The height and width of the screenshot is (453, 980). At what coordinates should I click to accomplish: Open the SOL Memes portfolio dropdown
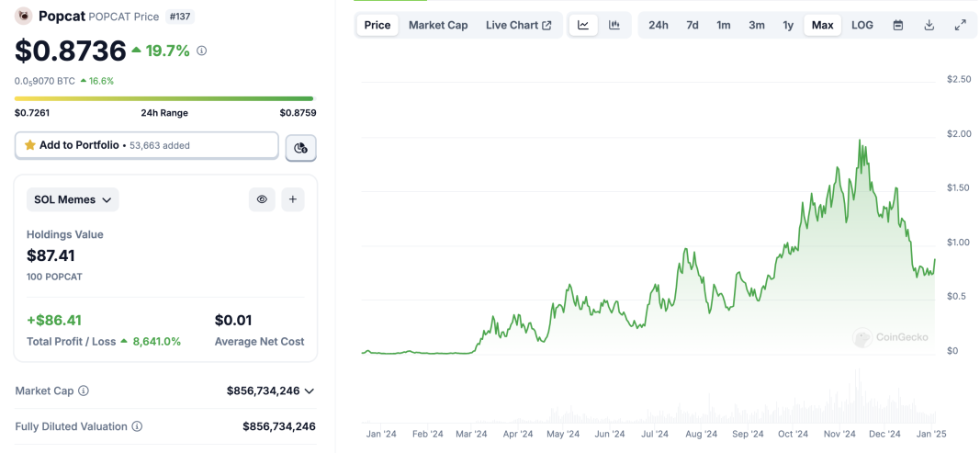pyautogui.click(x=73, y=199)
